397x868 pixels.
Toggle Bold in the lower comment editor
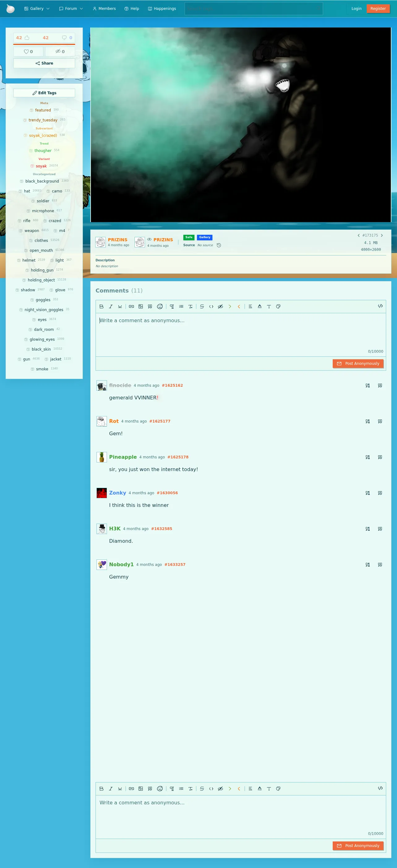click(101, 789)
